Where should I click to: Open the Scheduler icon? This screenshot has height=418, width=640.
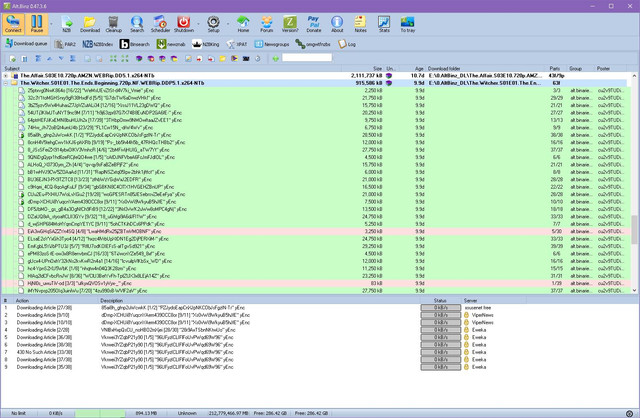pos(160,24)
